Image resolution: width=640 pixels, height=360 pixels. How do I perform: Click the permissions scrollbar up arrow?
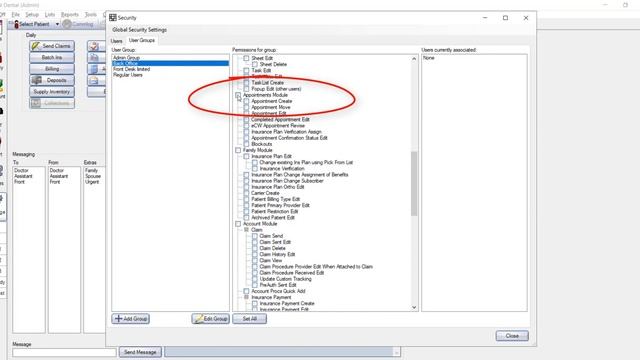[414, 59]
